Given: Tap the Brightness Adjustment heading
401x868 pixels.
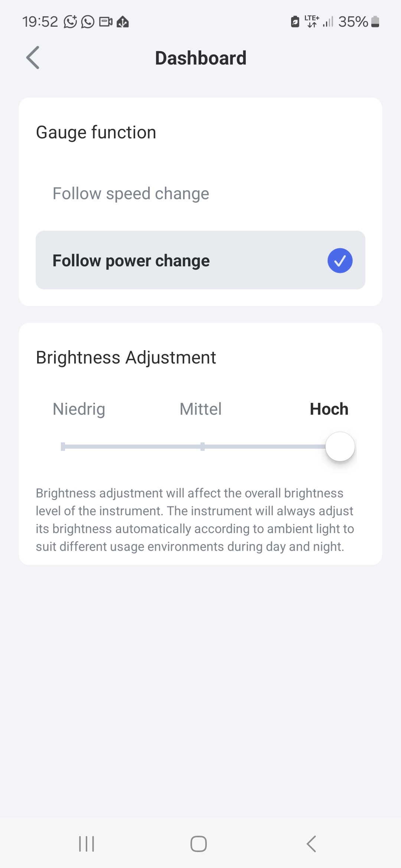Looking at the screenshot, I should tap(126, 358).
